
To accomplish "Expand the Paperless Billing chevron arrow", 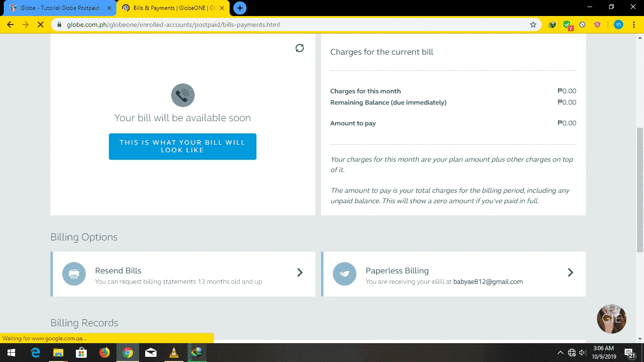I will pyautogui.click(x=570, y=272).
